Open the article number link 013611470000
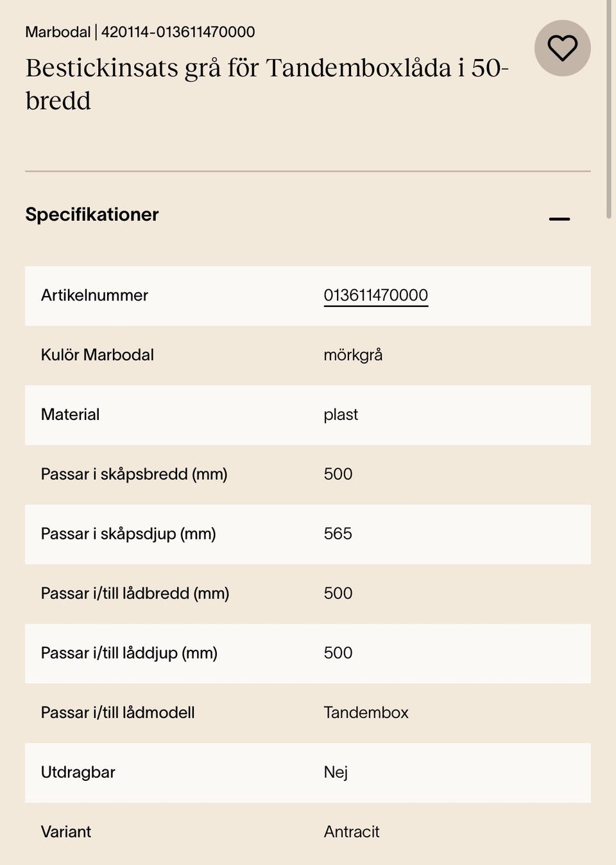Screen dimensions: 616x865 point(375,295)
